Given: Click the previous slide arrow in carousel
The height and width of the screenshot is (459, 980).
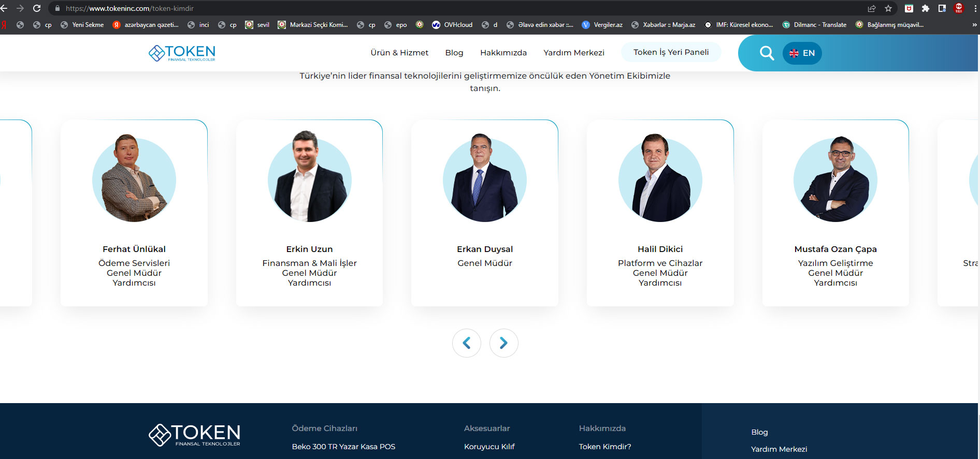Looking at the screenshot, I should coord(466,343).
